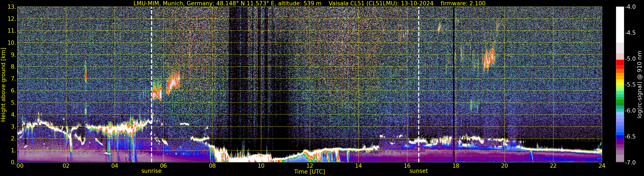Click the '22' time axis tick label
Screen dimensions: 644x176
point(553,166)
